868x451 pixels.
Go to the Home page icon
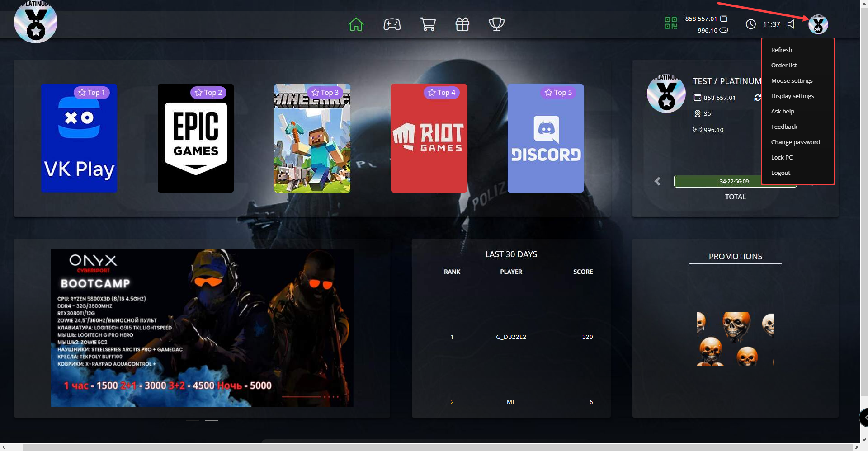(356, 24)
